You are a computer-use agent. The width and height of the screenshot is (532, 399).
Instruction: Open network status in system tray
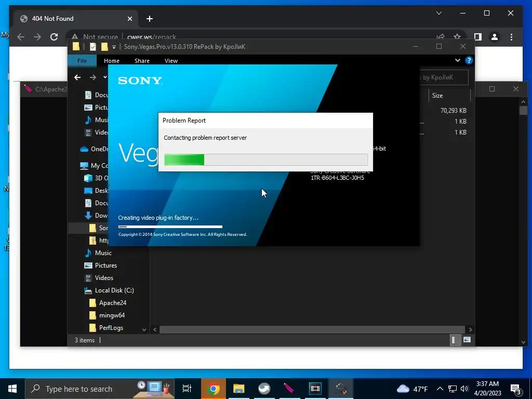(452, 389)
